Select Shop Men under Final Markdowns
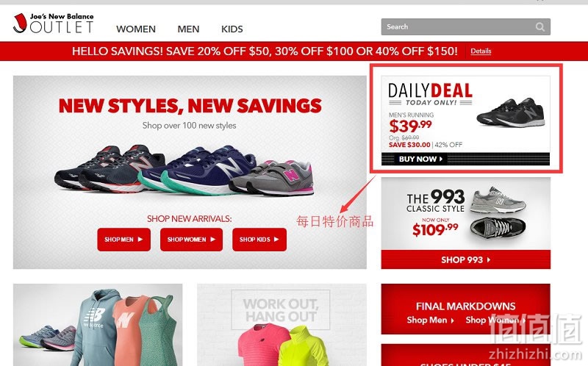The height and width of the screenshot is (366, 588). tap(430, 320)
